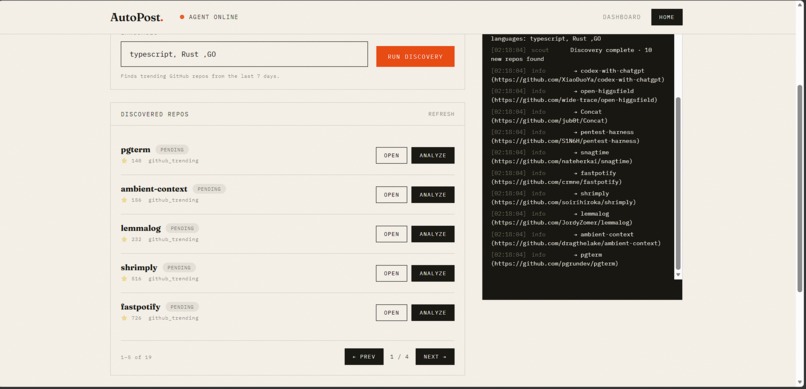Screen dimensions: 806x389
Task: Go to the Home nav button
Action: tap(666, 17)
